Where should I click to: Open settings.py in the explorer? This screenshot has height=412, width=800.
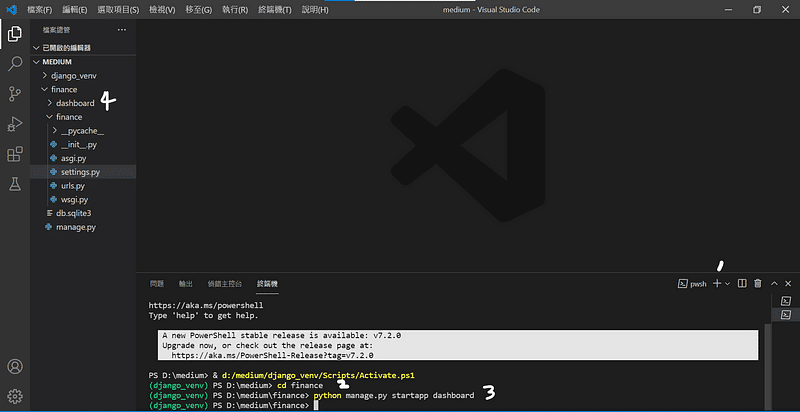coord(80,172)
